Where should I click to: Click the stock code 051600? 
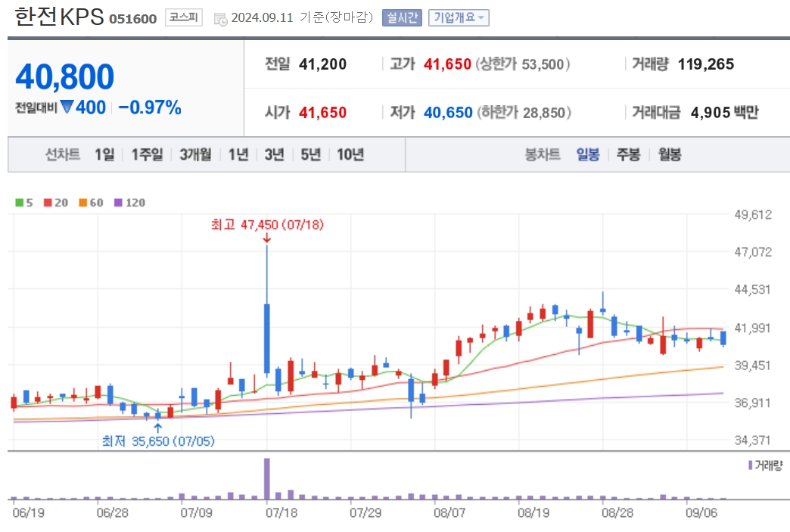[x=133, y=19]
